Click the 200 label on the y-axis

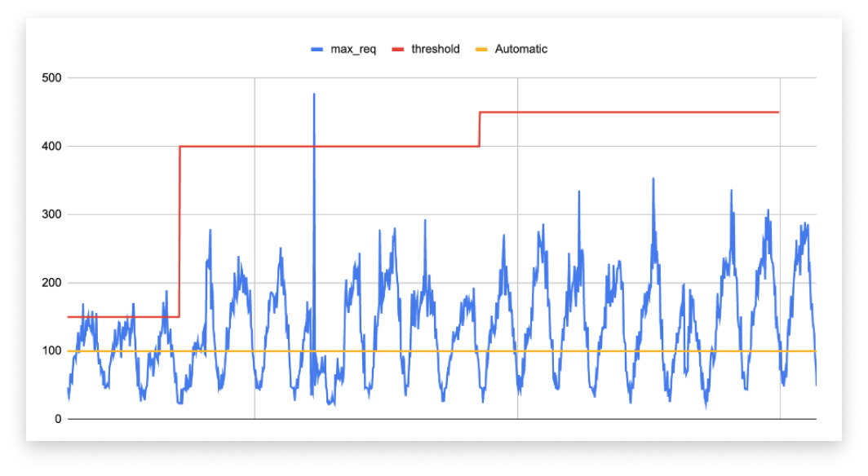(x=53, y=283)
